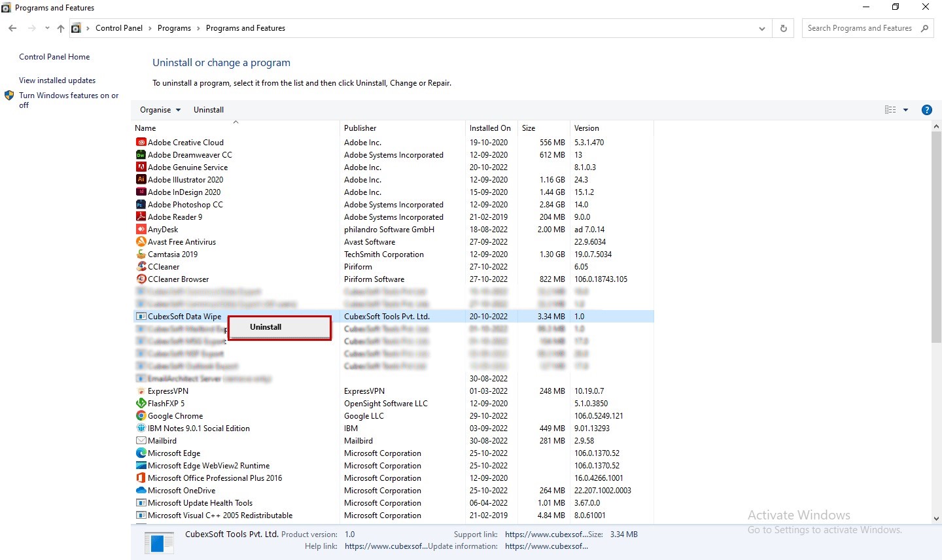Select Microsoft Update Health Tools entry
The height and width of the screenshot is (560, 942).
point(200,502)
